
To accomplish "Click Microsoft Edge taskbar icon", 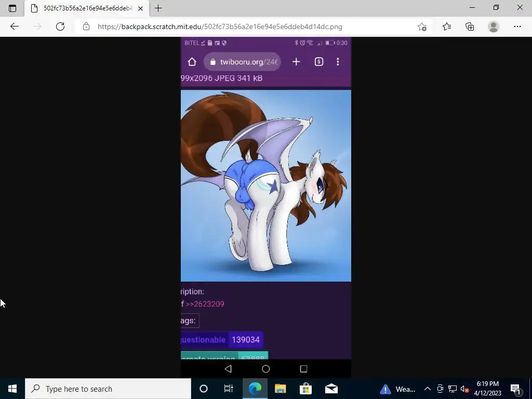I will click(255, 389).
